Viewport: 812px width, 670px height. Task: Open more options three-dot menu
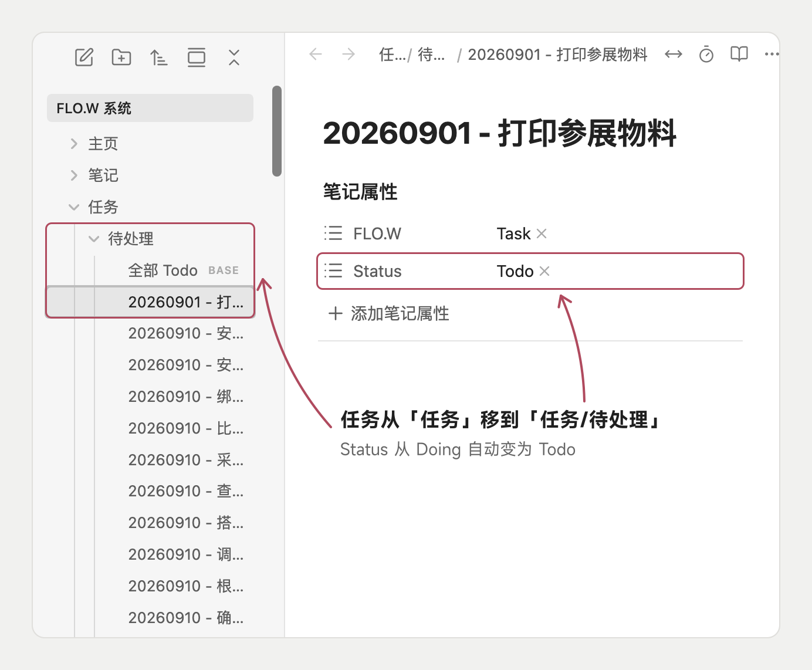pos(772,55)
